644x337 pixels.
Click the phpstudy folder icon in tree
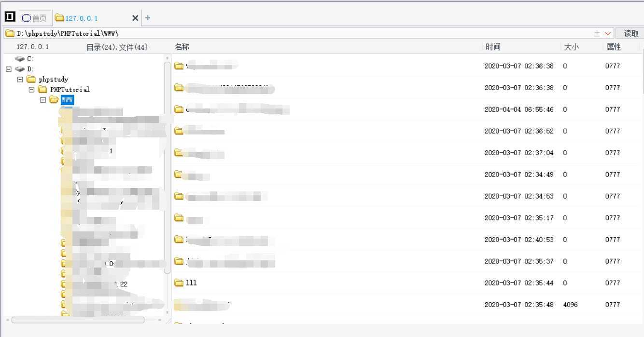(x=31, y=79)
